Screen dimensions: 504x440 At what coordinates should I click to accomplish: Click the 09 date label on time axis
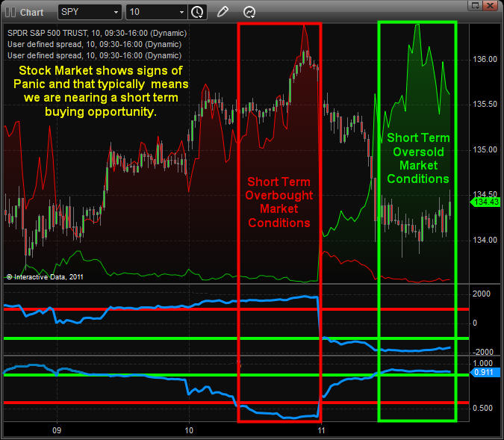click(x=57, y=430)
